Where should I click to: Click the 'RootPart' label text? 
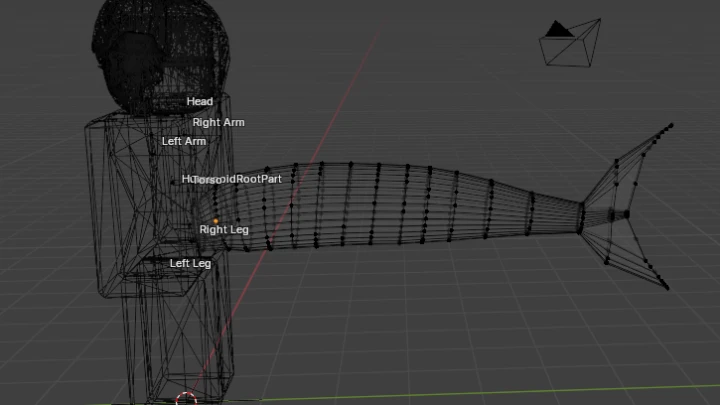pyautogui.click(x=259, y=179)
